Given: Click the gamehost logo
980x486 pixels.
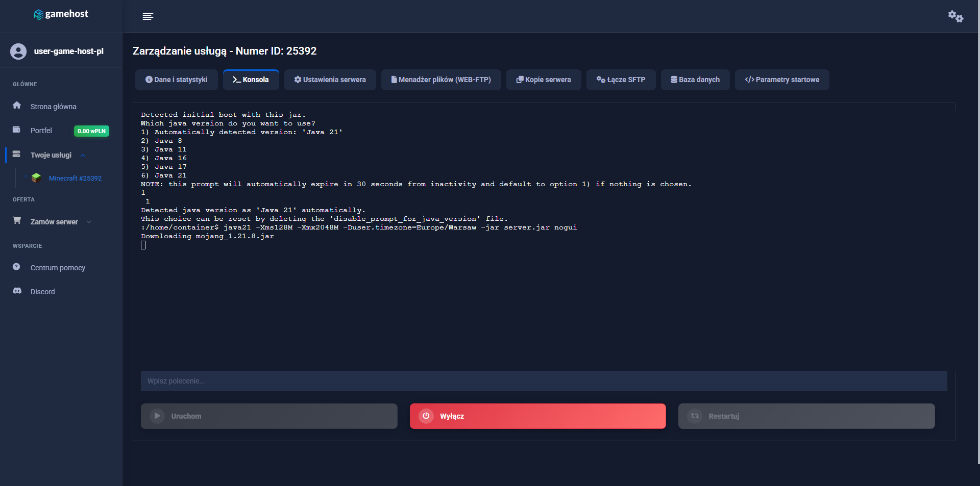Looking at the screenshot, I should click(61, 14).
